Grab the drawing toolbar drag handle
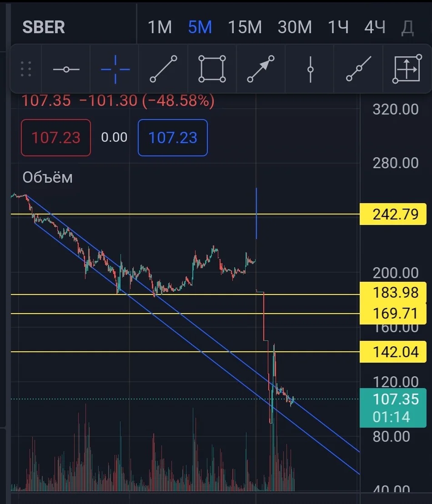The height and width of the screenshot is (504, 432). click(x=26, y=69)
